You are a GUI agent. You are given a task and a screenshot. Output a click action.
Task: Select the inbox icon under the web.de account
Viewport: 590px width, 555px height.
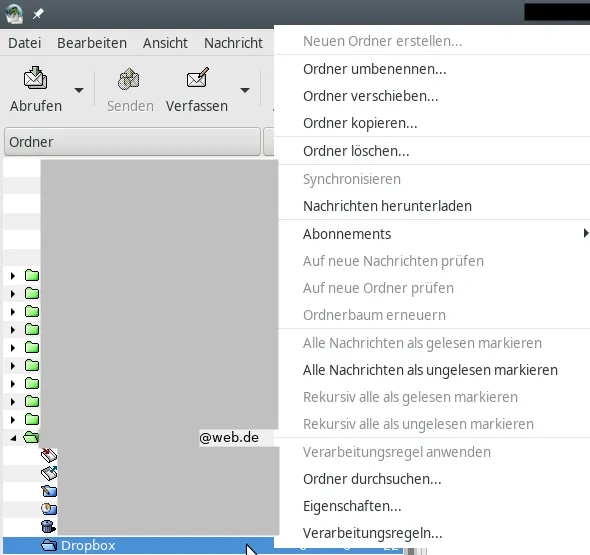[x=49, y=455]
